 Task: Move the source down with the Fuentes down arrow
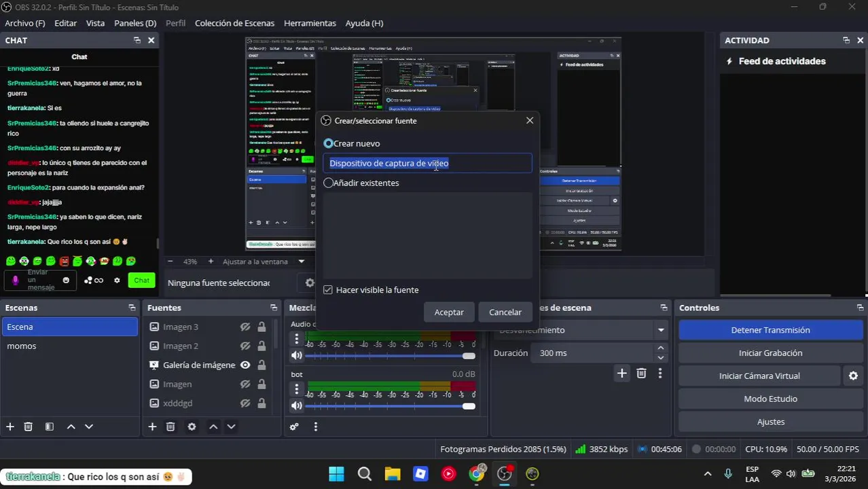pyautogui.click(x=231, y=427)
